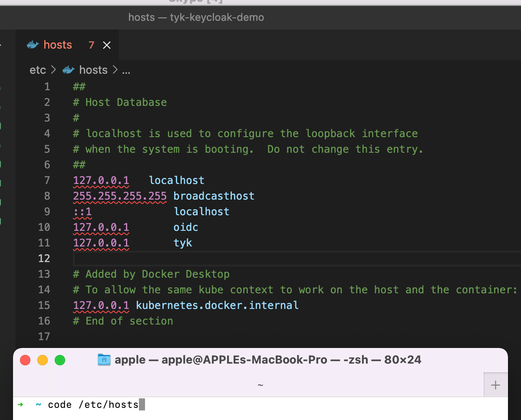Image resolution: width=521 pixels, height=420 pixels.
Task: Click line number 12 in the gutter
Action: (x=44, y=258)
